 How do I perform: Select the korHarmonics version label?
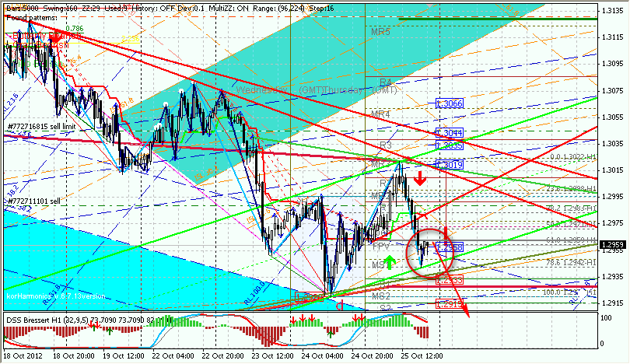pyautogui.click(x=56, y=296)
